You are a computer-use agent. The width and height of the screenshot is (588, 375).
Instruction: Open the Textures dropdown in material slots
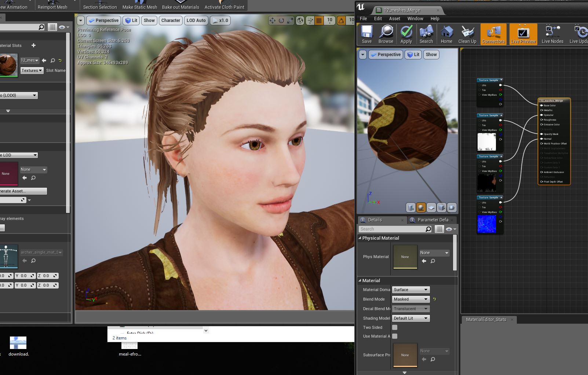point(32,70)
